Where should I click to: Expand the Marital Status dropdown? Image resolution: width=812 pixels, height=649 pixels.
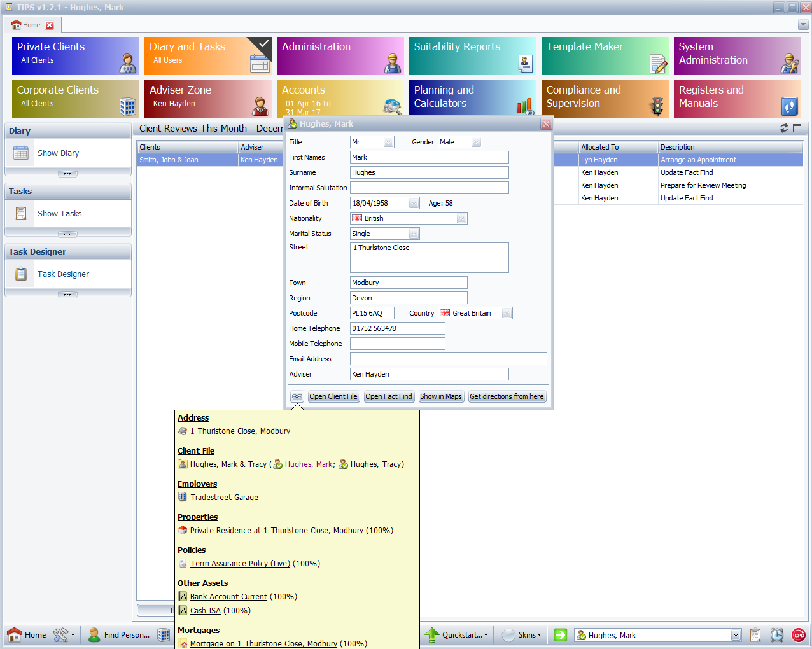tap(414, 234)
